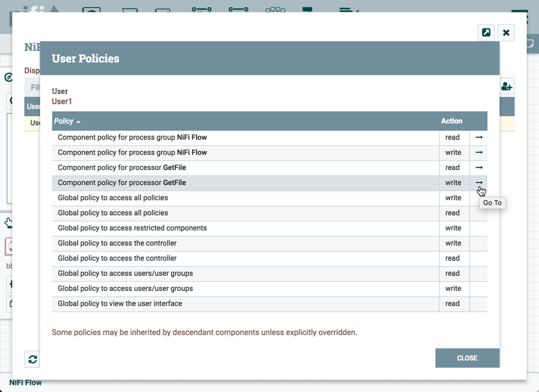Select 'access all policies' write row
This screenshot has height=392, width=539.
(x=242, y=198)
